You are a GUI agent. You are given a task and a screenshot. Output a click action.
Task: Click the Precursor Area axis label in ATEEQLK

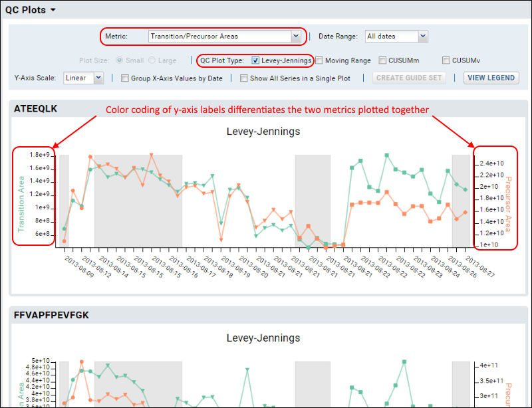[x=508, y=204]
